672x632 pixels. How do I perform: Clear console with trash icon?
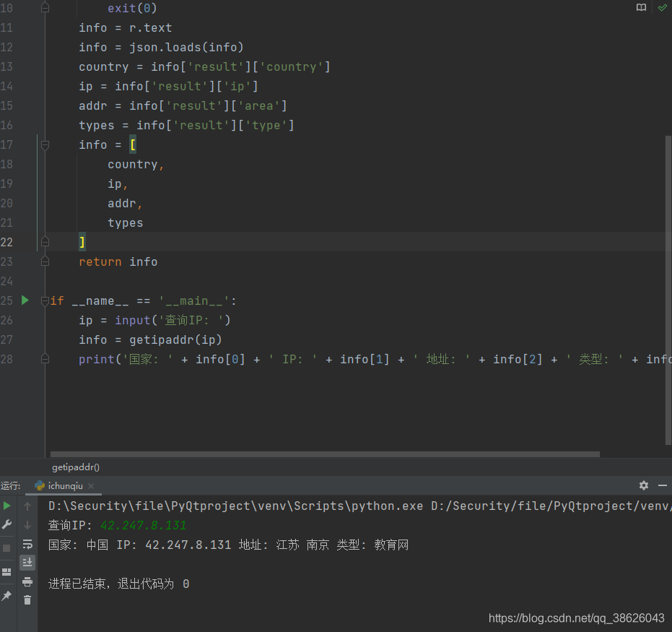click(x=27, y=599)
